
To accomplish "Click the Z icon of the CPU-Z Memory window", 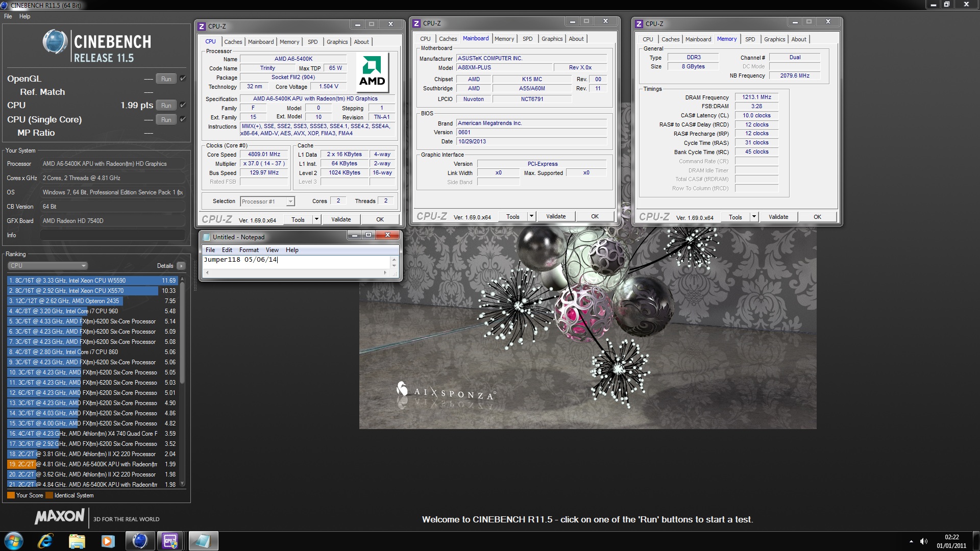I will click(x=639, y=24).
